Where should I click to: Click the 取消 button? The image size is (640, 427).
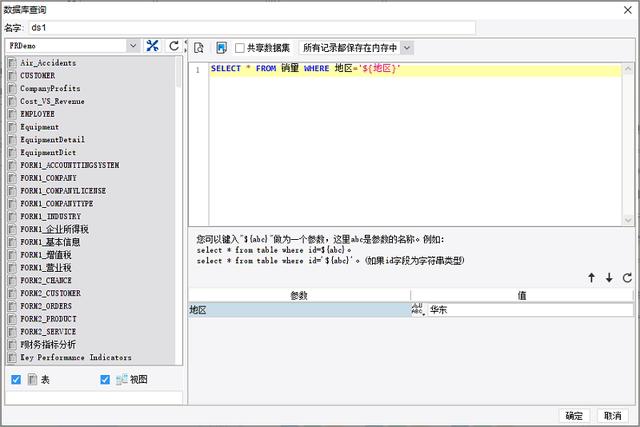(x=613, y=416)
